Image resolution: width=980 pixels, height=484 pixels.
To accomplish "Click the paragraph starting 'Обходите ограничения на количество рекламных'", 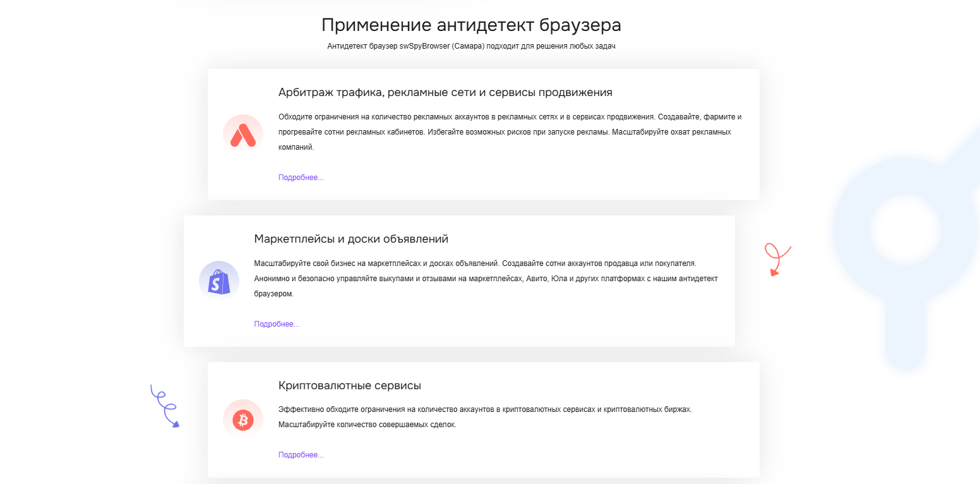I will pyautogui.click(x=510, y=132).
